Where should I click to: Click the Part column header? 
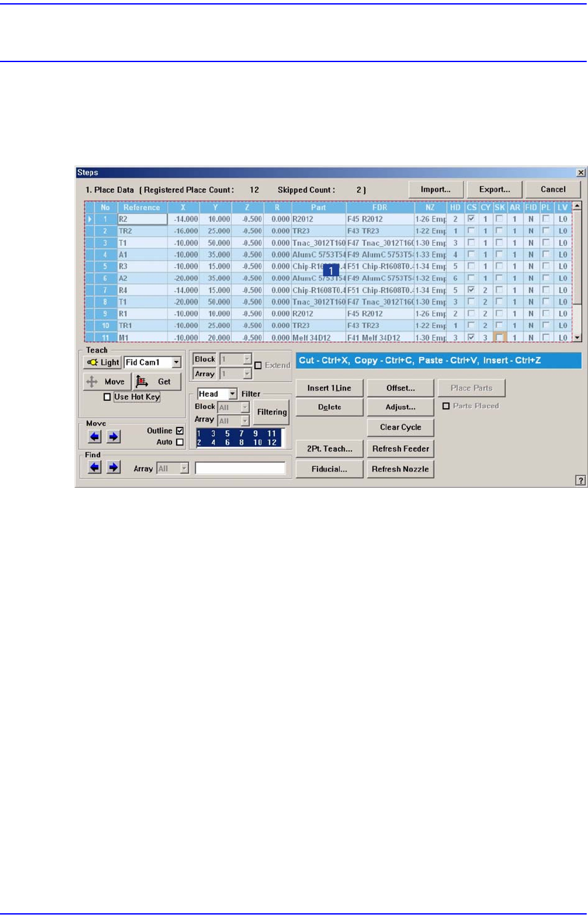318,208
